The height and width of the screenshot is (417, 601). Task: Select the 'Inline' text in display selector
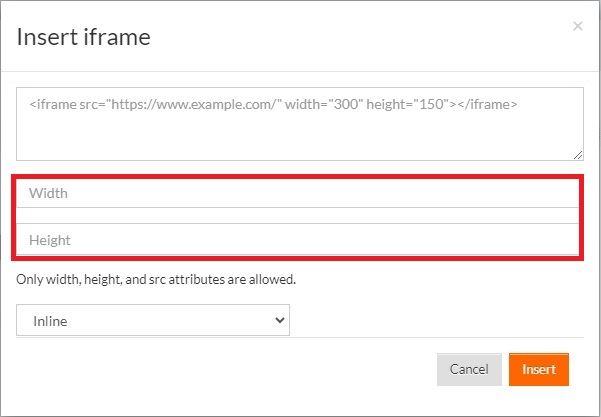point(50,321)
